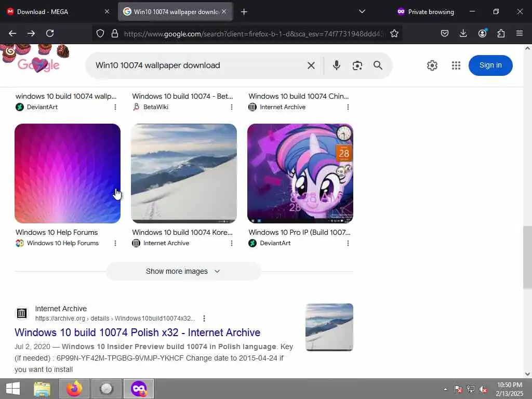Click the archive.org details URL text
The image size is (532, 399).
click(x=115, y=318)
